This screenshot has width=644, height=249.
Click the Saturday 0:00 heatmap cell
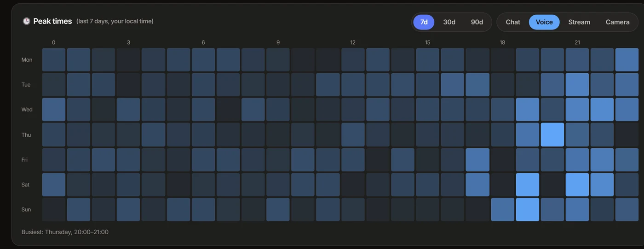coord(54,185)
